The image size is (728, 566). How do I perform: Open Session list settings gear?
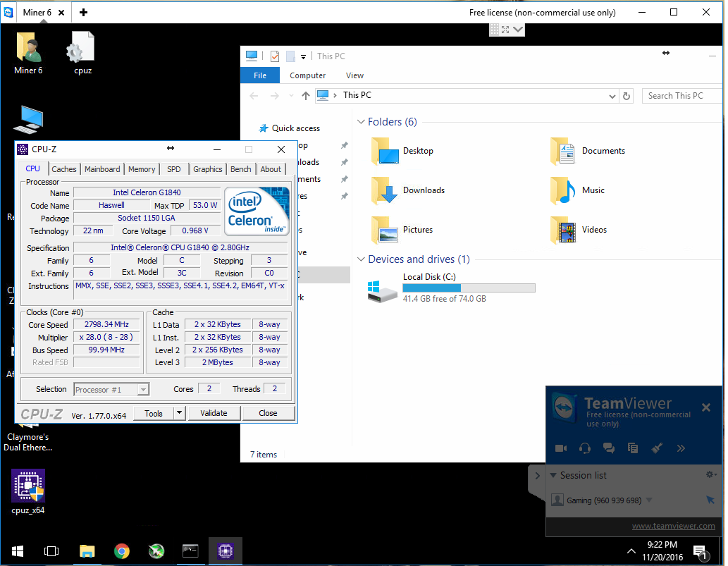pyautogui.click(x=710, y=474)
